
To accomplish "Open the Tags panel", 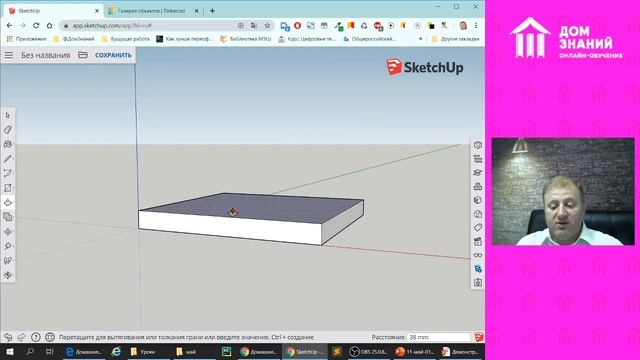I will [x=478, y=228].
